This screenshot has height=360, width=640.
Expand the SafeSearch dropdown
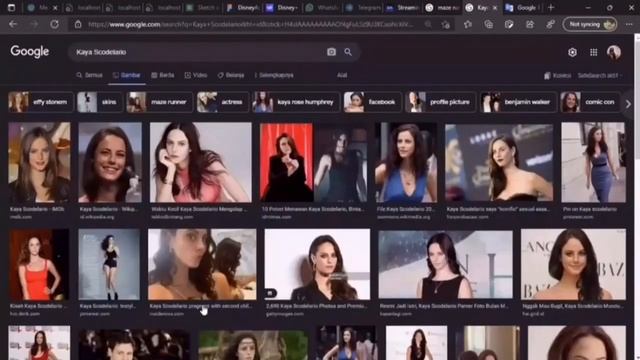(600, 76)
